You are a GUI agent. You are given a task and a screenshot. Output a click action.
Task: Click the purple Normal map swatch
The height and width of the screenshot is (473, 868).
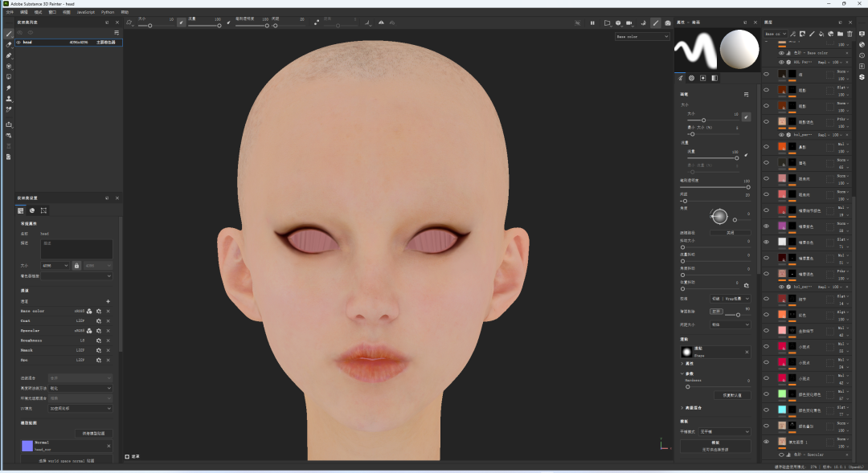[27, 446]
